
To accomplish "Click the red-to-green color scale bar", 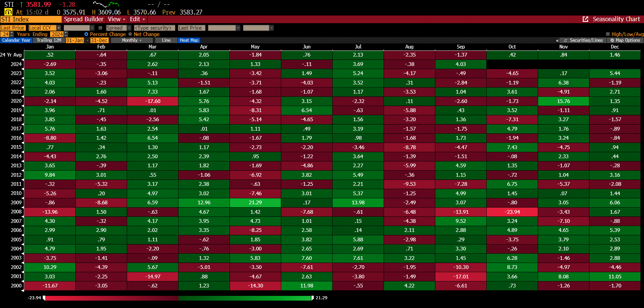I will (x=178, y=298).
